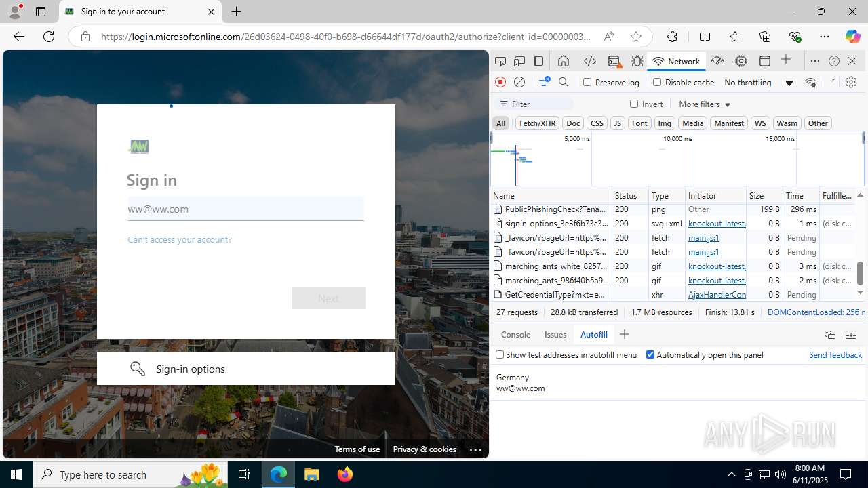This screenshot has height=488, width=868.
Task: Open browser Settings and more menu
Action: pos(824,37)
